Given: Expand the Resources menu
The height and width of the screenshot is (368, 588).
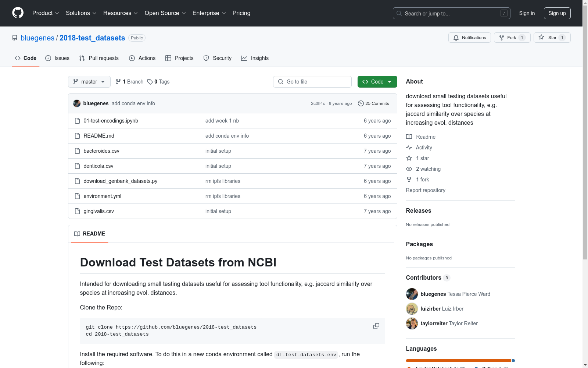Looking at the screenshot, I should [x=121, y=13].
